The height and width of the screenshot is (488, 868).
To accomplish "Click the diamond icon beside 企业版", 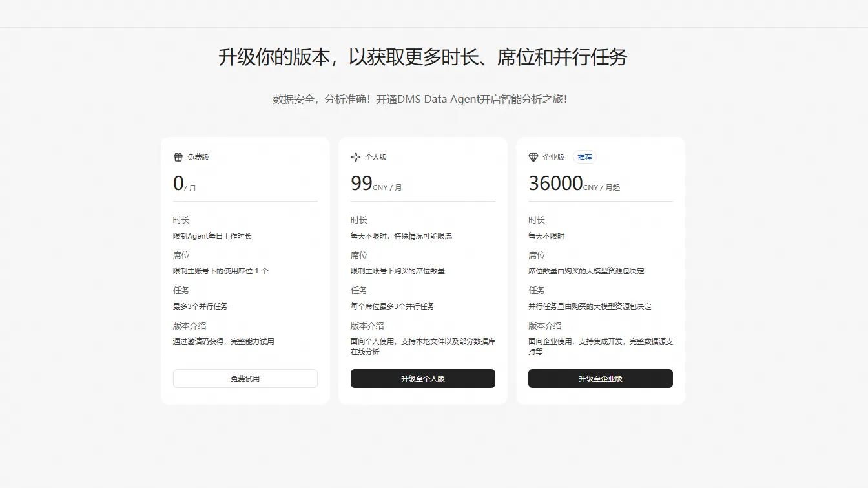I will click(x=533, y=157).
